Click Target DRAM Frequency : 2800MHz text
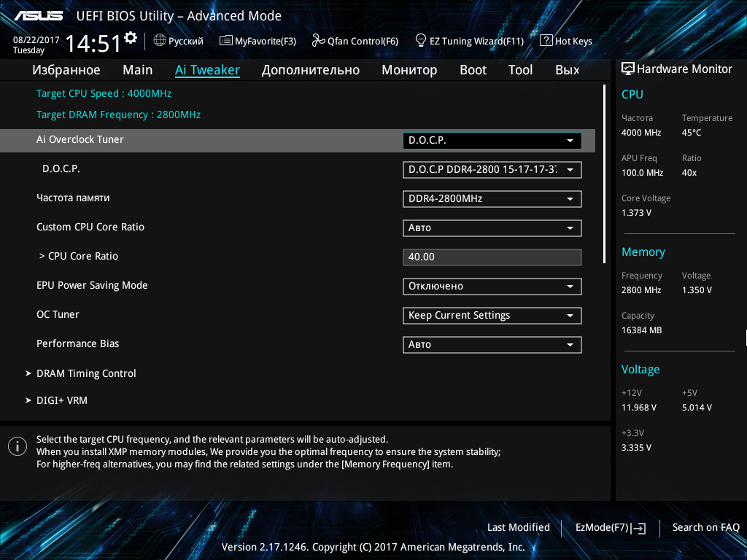This screenshot has width=747, height=560. tap(119, 114)
